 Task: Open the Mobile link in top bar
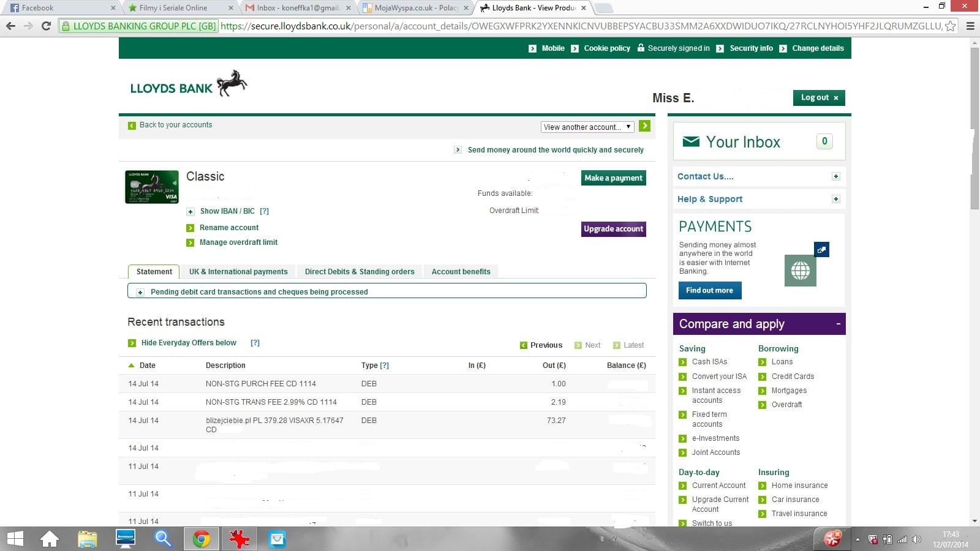(553, 48)
